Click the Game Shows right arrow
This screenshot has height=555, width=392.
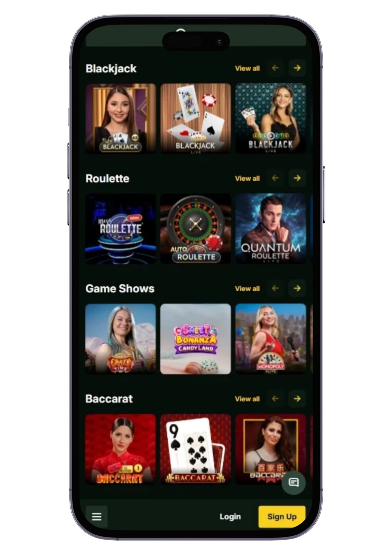click(x=297, y=288)
